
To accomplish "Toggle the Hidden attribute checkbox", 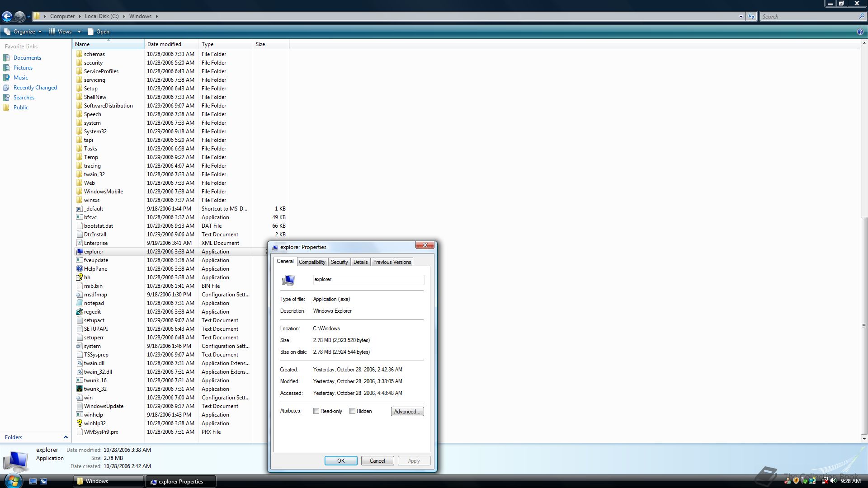I will (x=352, y=411).
